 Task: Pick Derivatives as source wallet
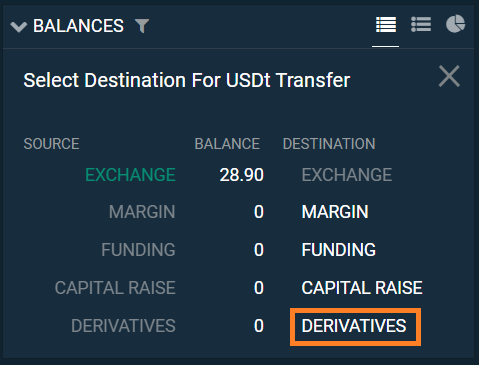123,326
